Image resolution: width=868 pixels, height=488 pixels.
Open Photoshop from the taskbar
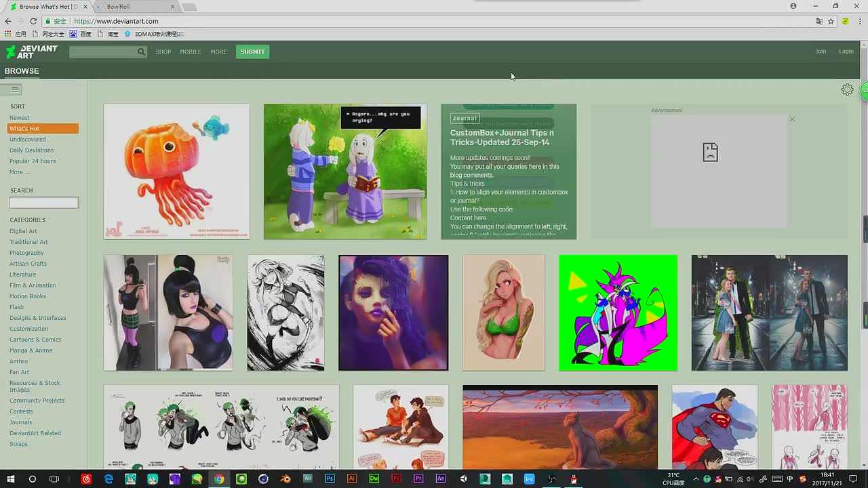[x=330, y=479]
